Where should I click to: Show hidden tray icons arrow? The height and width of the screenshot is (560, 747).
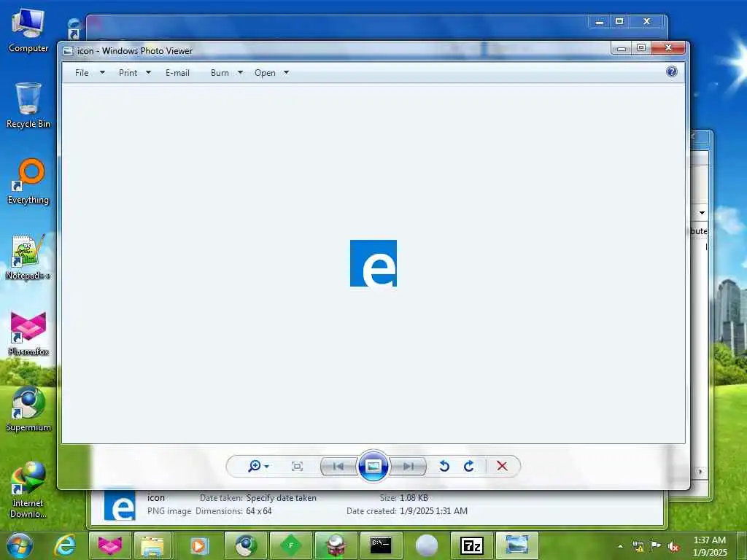coord(620,546)
